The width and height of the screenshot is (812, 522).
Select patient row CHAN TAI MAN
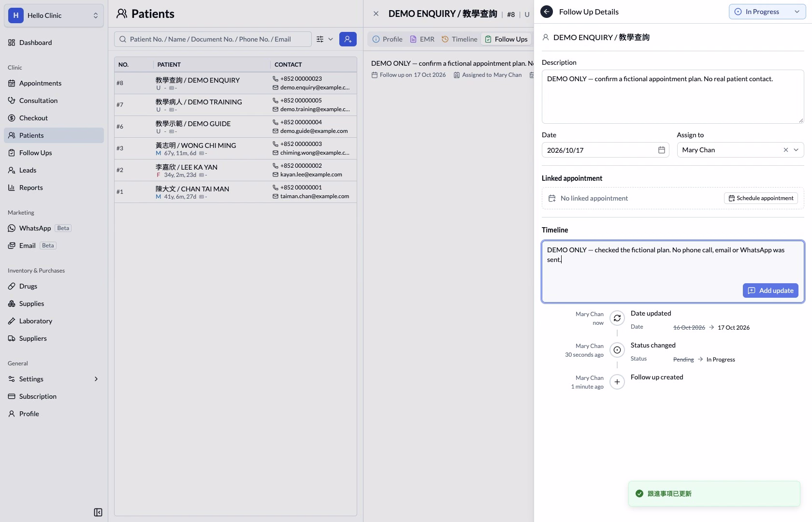click(236, 192)
